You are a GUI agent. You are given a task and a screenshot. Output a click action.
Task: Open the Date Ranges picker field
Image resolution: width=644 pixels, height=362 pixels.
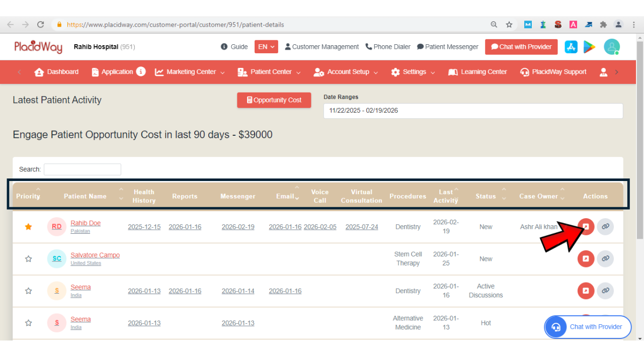(473, 111)
